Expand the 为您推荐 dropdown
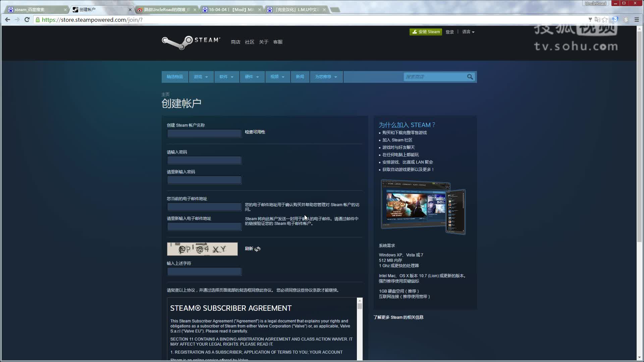 [x=326, y=77]
